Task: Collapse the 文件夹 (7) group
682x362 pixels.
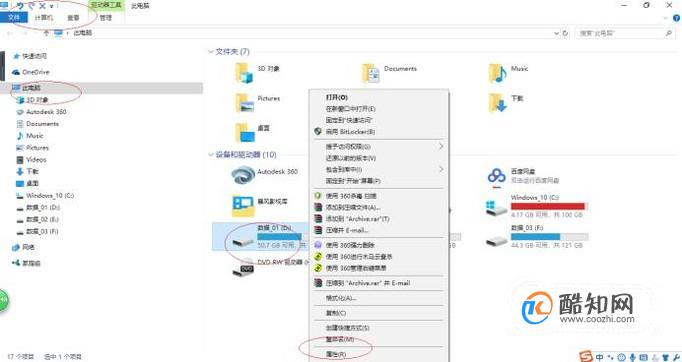Action: point(211,52)
